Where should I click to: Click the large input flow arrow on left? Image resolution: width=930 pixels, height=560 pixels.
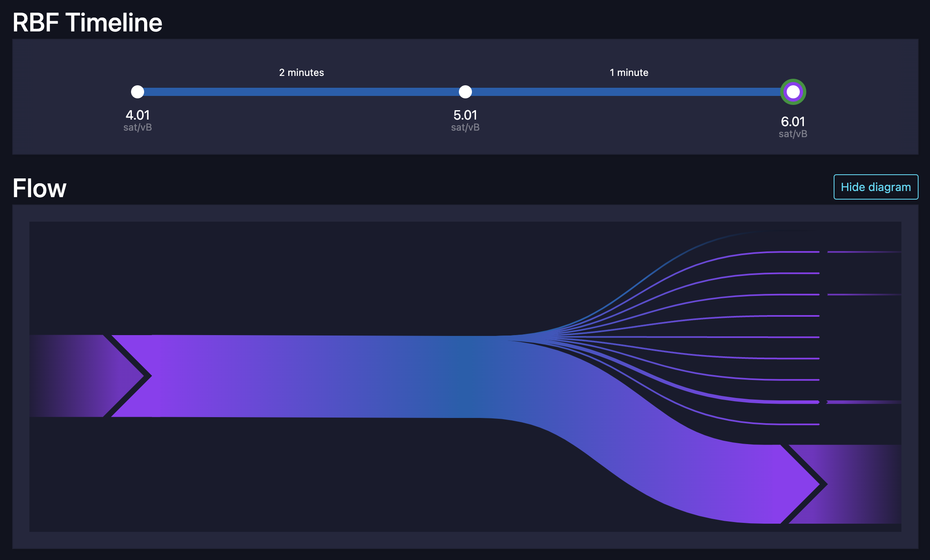pyautogui.click(x=87, y=376)
